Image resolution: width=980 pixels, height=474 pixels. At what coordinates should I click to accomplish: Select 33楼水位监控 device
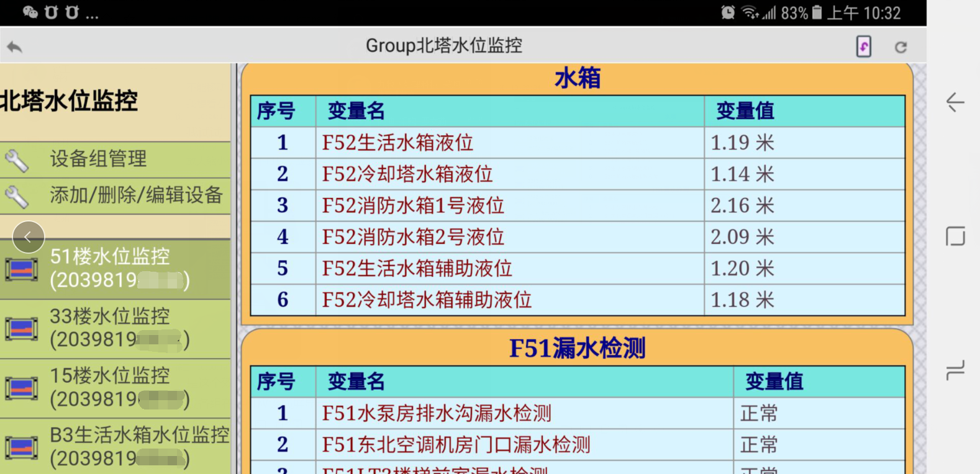(118, 328)
